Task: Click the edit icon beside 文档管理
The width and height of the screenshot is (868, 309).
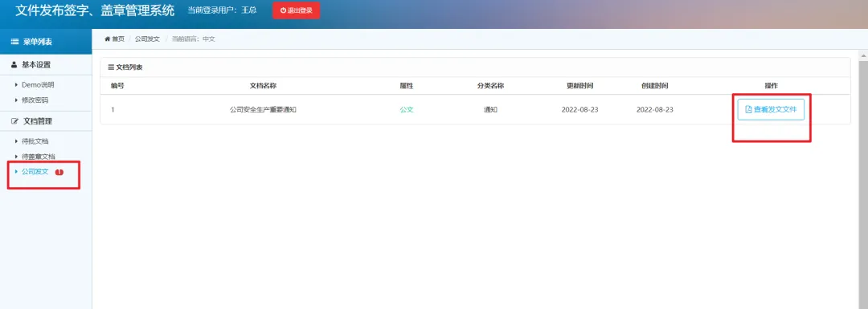Action: pos(15,121)
